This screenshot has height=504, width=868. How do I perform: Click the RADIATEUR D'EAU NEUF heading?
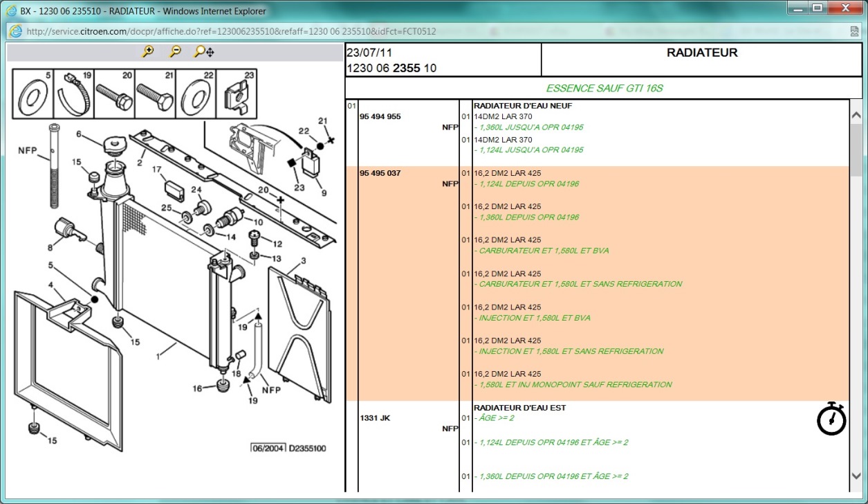[x=522, y=106]
